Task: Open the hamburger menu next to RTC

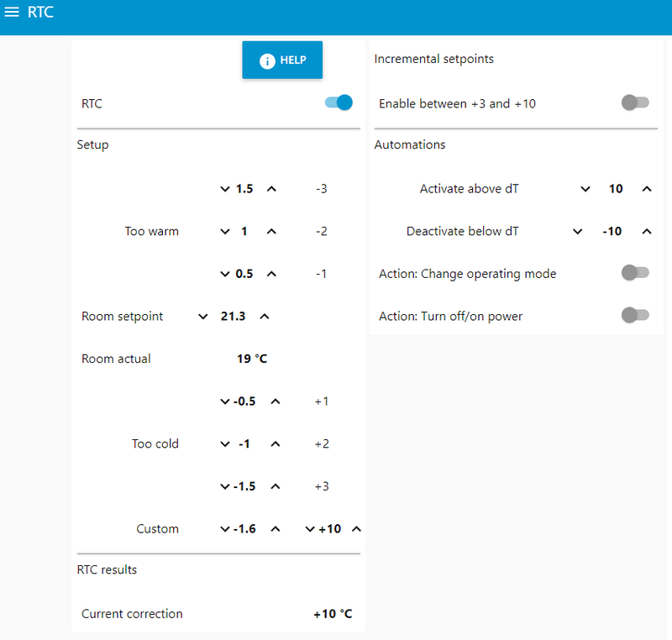Action: point(12,13)
